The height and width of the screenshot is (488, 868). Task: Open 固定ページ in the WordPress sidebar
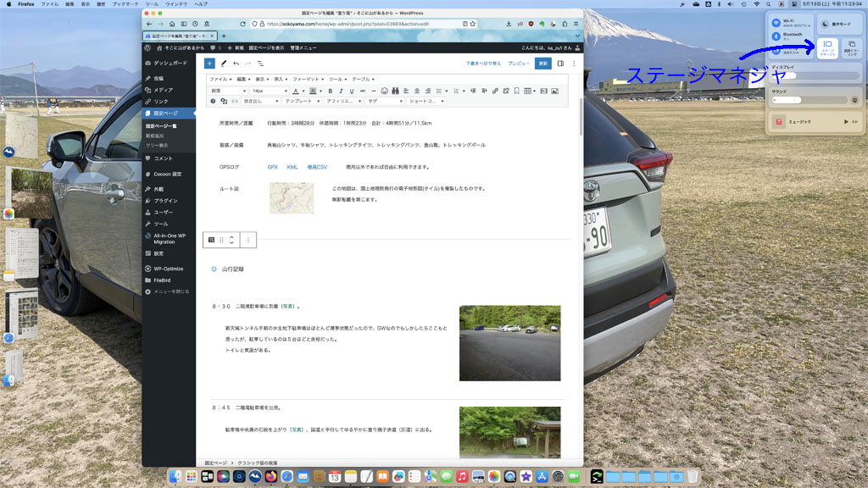[x=166, y=113]
